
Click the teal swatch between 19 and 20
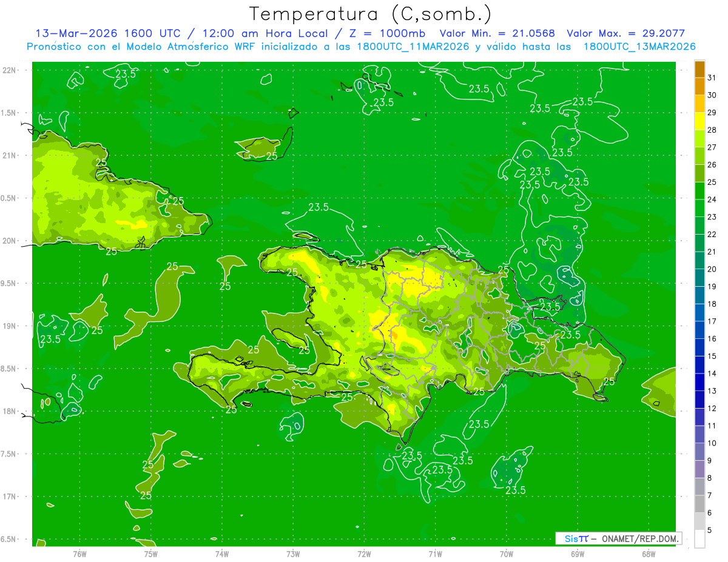pos(700,278)
